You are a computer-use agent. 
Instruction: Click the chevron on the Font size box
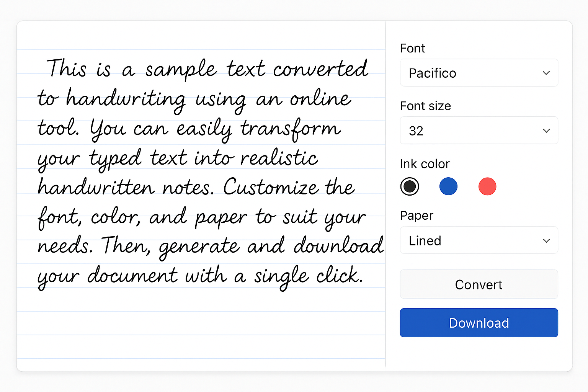tap(546, 131)
